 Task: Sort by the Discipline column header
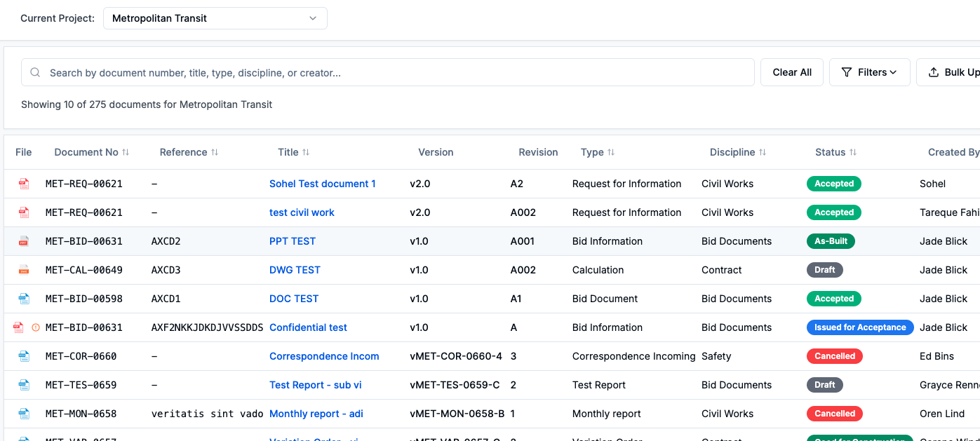click(737, 152)
